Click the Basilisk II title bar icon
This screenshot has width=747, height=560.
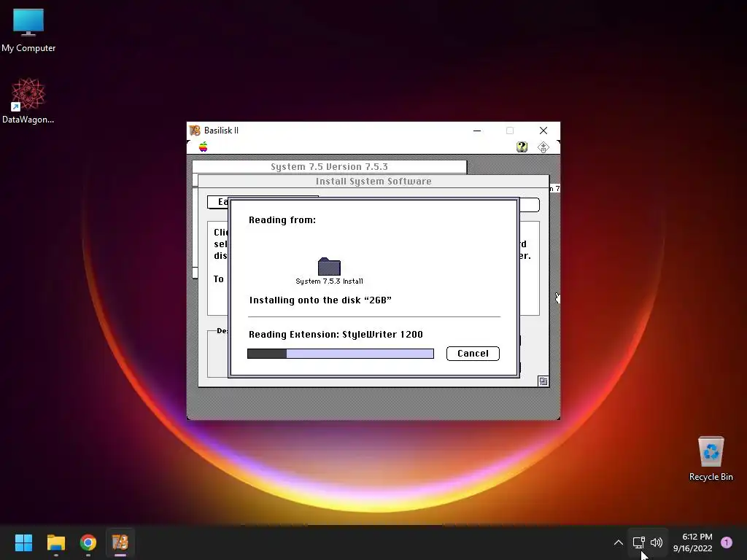pyautogui.click(x=195, y=131)
